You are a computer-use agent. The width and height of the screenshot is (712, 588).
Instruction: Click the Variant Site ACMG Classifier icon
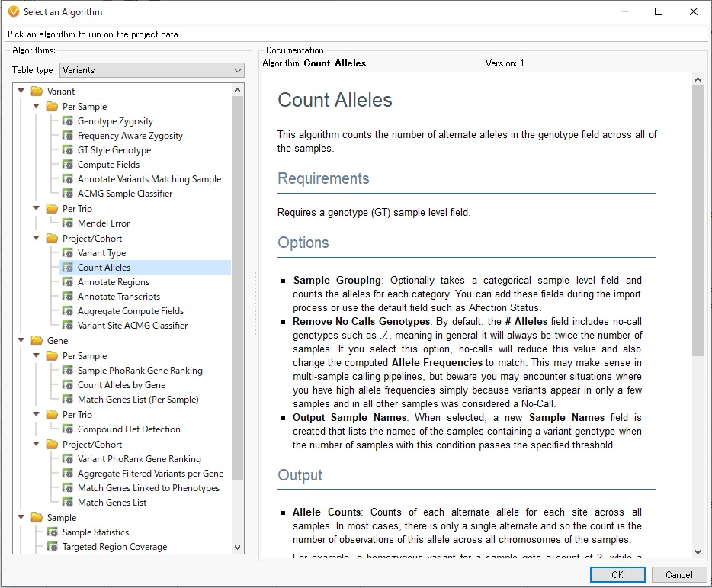click(68, 326)
